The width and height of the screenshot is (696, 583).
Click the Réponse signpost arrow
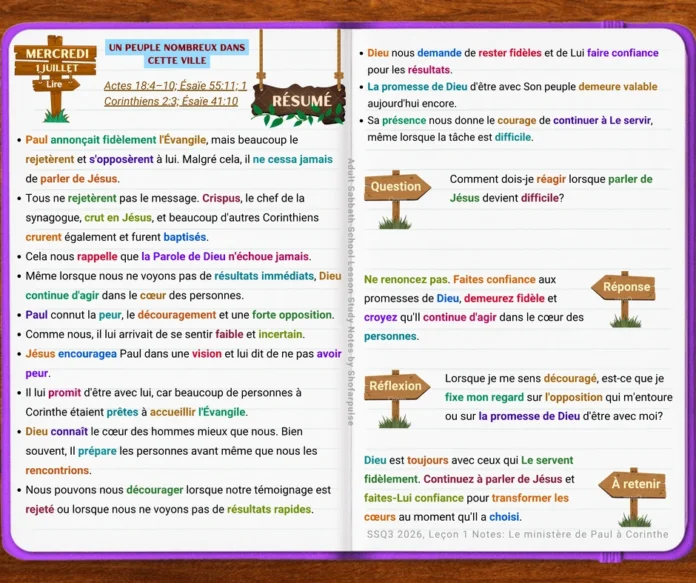coord(624,287)
